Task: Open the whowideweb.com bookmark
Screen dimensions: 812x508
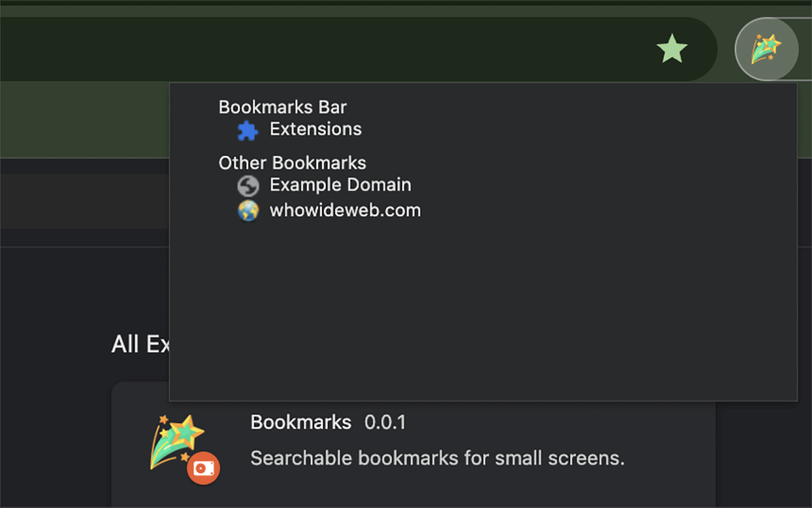Action: (345, 211)
